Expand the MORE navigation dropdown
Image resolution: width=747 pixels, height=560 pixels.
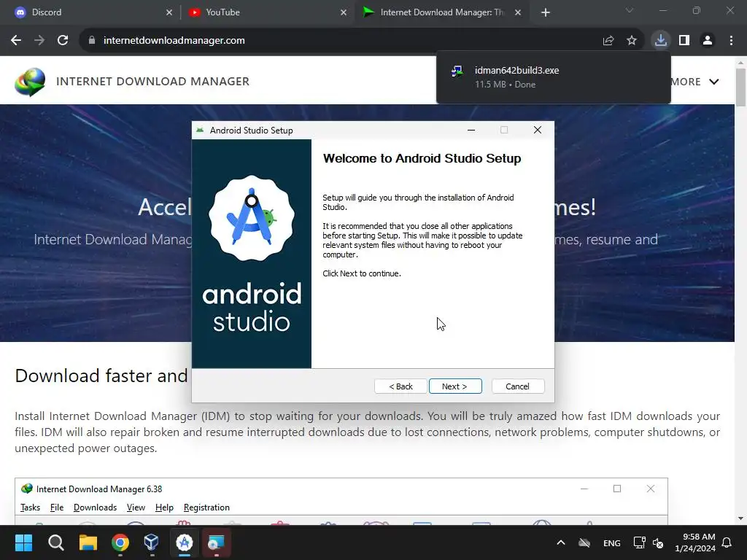(695, 82)
